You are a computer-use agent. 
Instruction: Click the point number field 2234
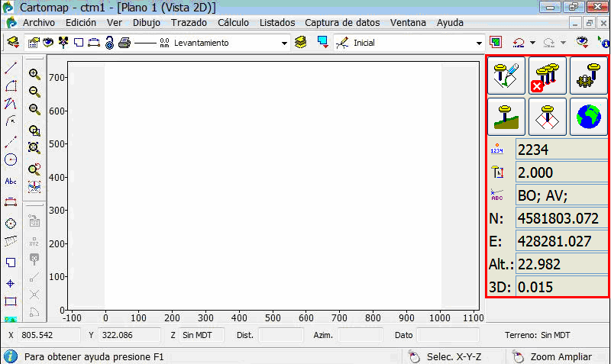[561, 150]
